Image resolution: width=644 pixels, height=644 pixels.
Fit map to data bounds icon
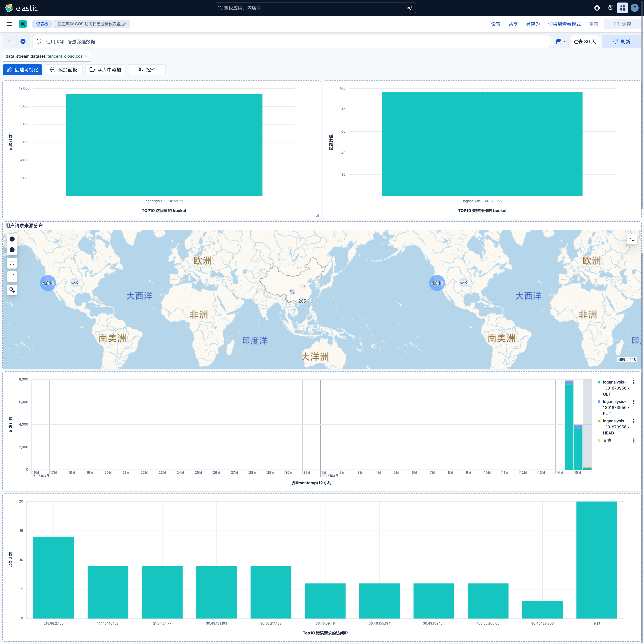[x=12, y=263]
